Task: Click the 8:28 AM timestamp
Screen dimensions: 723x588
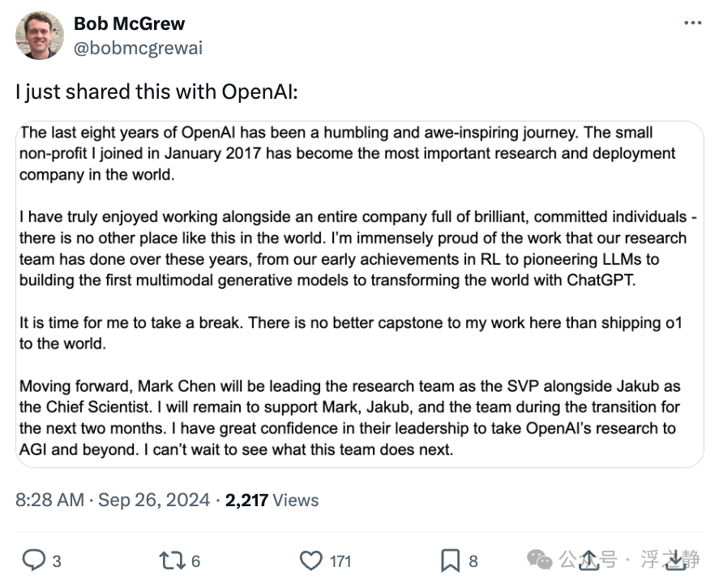Action: pos(49,500)
